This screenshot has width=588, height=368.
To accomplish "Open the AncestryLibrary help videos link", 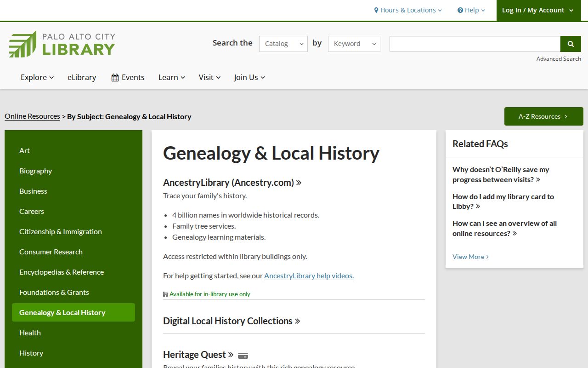I will pyautogui.click(x=309, y=276).
